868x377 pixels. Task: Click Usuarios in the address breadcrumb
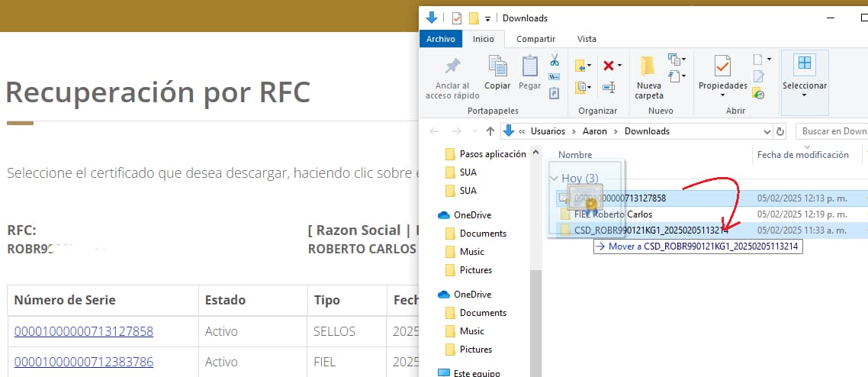548,131
